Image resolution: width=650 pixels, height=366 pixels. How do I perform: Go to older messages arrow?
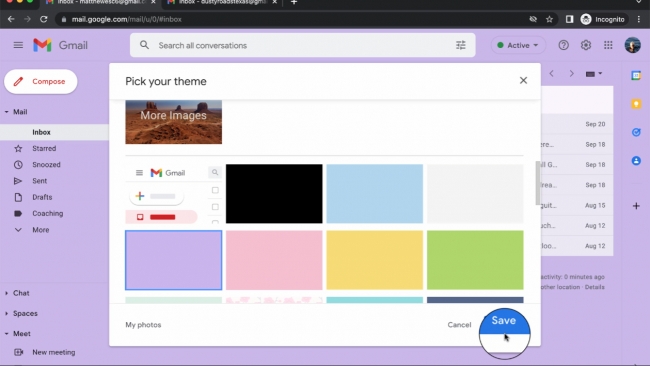572,74
